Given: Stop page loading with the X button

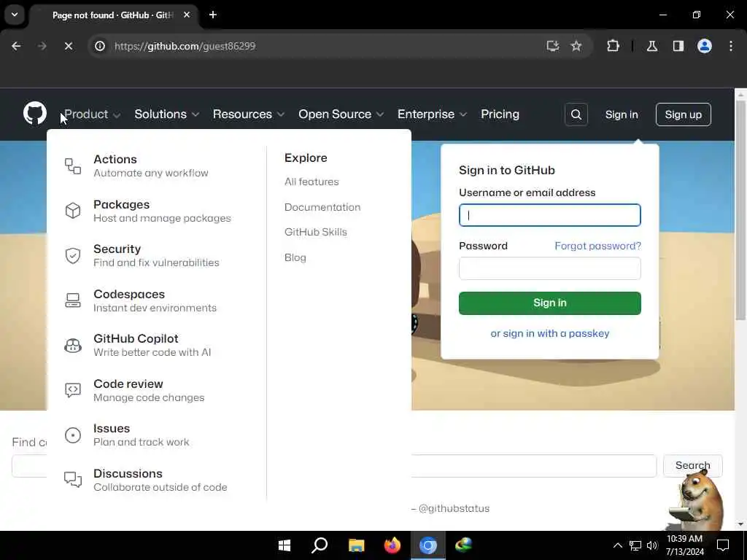Looking at the screenshot, I should [x=68, y=46].
